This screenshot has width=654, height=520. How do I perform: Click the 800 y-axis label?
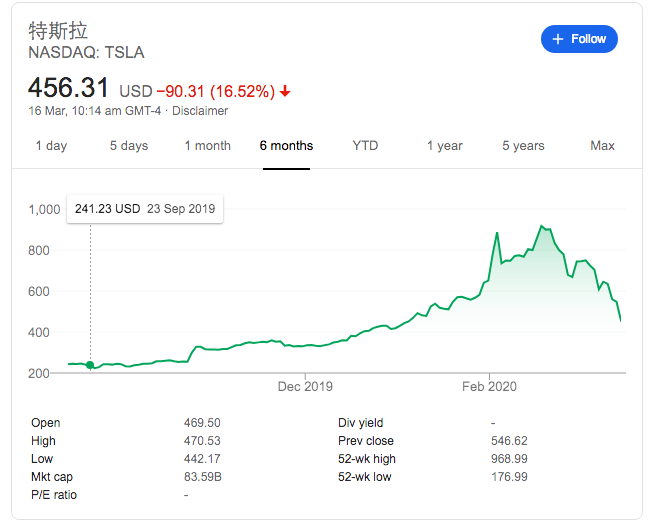click(39, 251)
